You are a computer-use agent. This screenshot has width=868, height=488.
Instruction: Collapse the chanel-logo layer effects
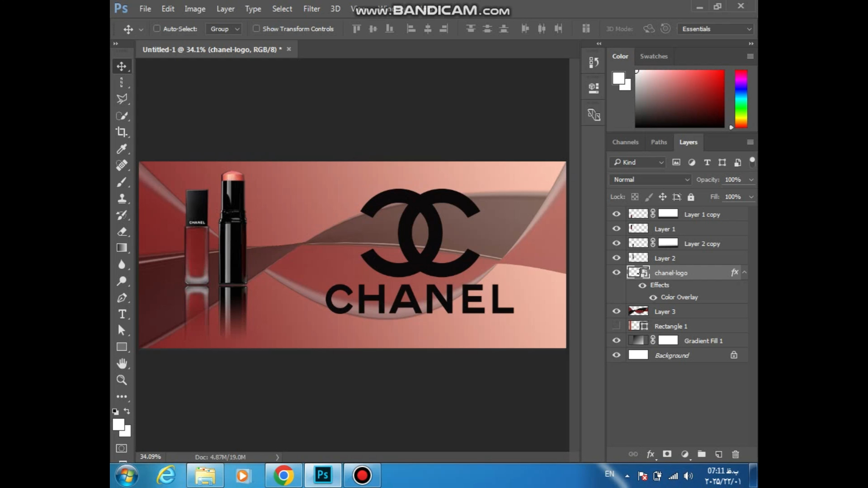coord(745,272)
